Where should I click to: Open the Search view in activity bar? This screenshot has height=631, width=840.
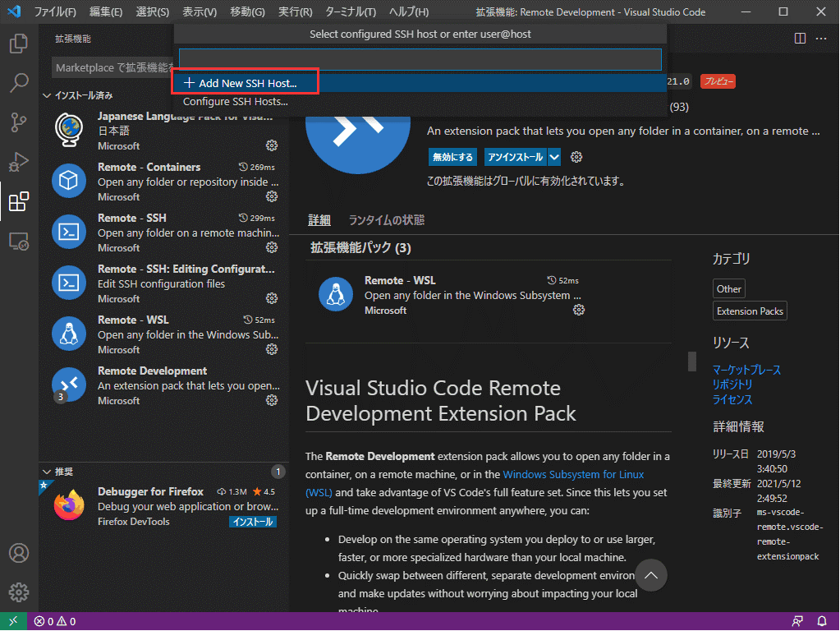click(x=19, y=83)
